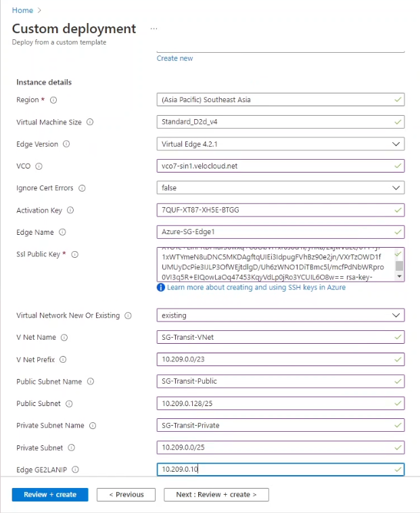This screenshot has height=513, width=420.
Task: Click Review + create blue button
Action: pos(50,495)
